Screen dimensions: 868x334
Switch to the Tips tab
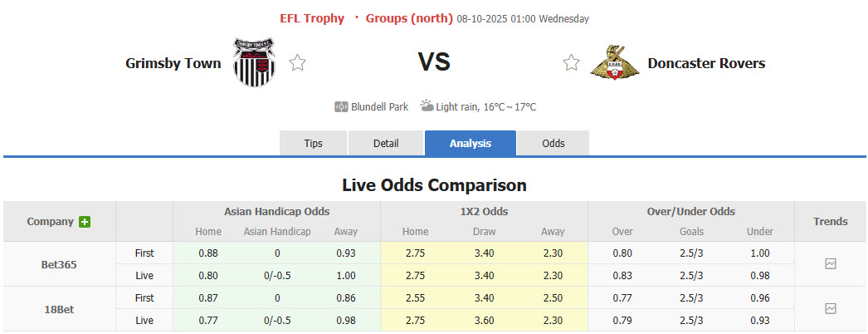point(313,144)
